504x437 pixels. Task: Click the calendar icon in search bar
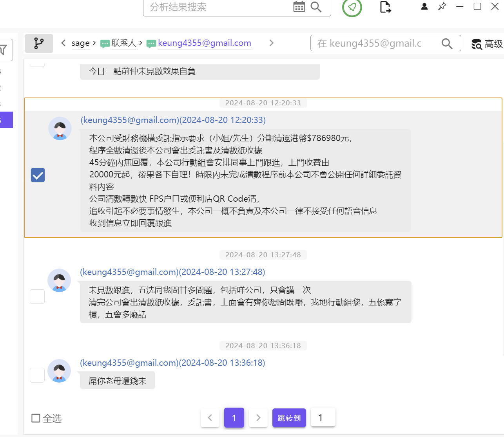tap(299, 7)
